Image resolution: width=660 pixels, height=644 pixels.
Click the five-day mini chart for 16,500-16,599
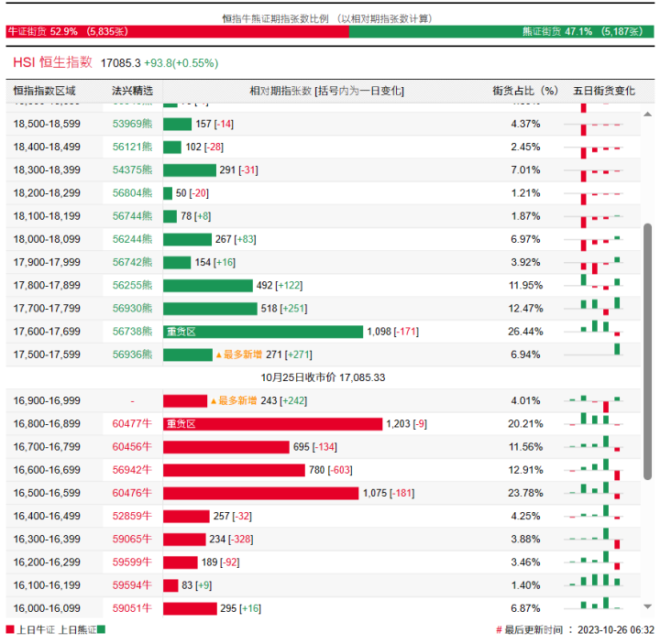pos(602,493)
